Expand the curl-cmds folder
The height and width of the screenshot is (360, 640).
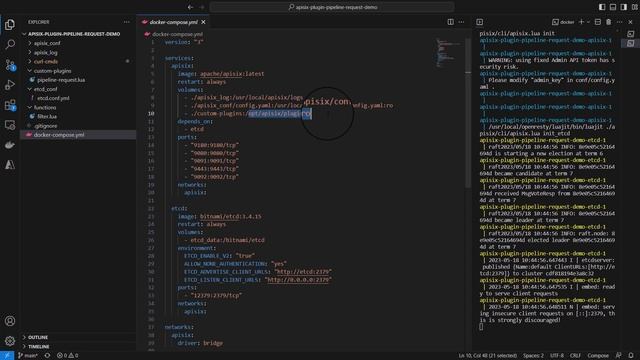tap(45, 62)
